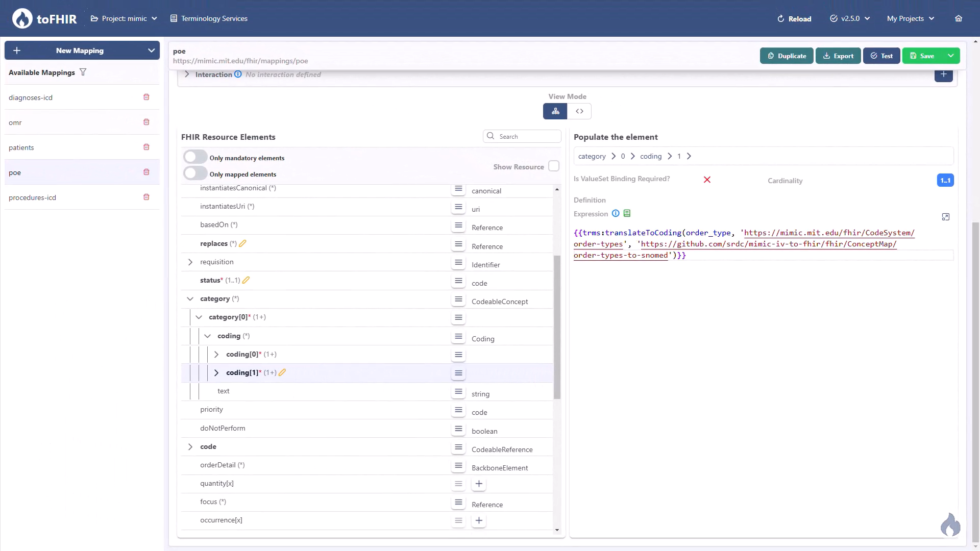This screenshot has height=551, width=980.
Task: Switch to code view mode
Action: (579, 111)
